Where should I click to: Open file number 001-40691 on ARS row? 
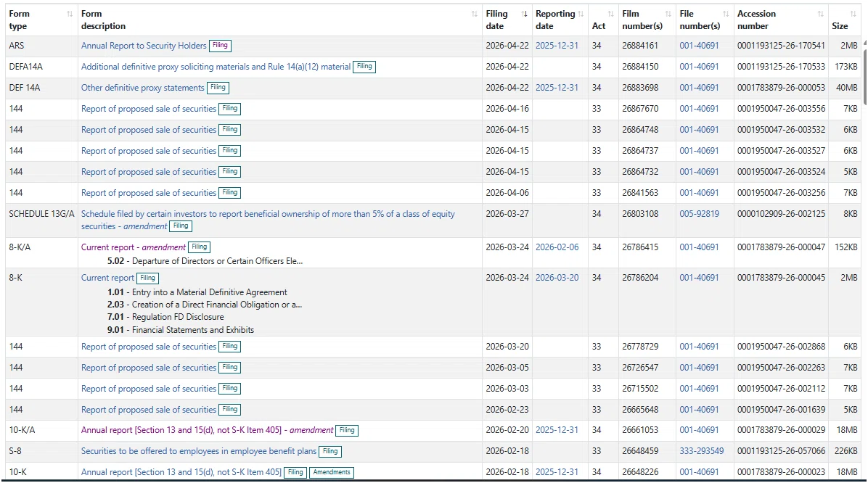pyautogui.click(x=699, y=46)
